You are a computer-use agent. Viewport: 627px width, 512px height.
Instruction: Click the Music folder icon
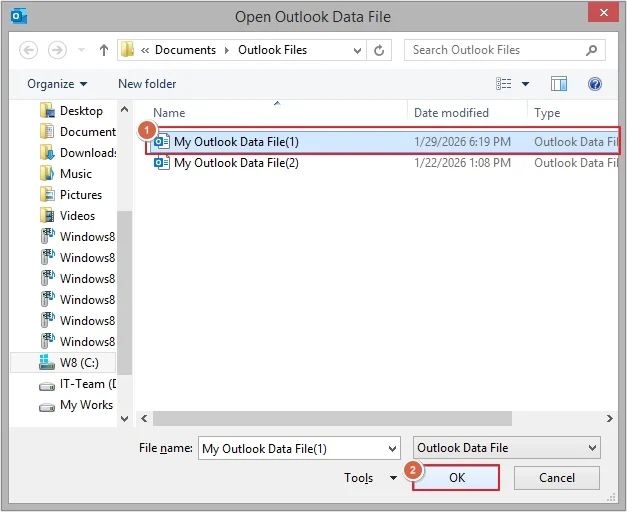(x=47, y=173)
